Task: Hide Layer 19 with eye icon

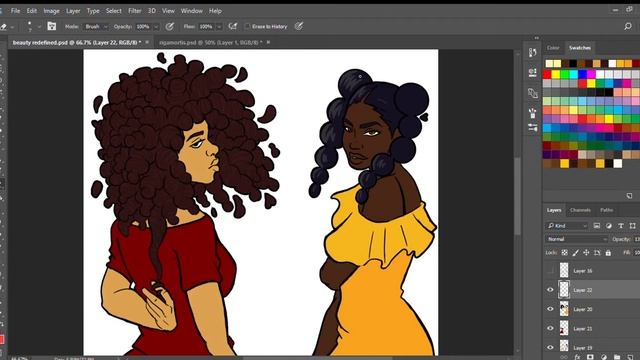Action: 550,347
